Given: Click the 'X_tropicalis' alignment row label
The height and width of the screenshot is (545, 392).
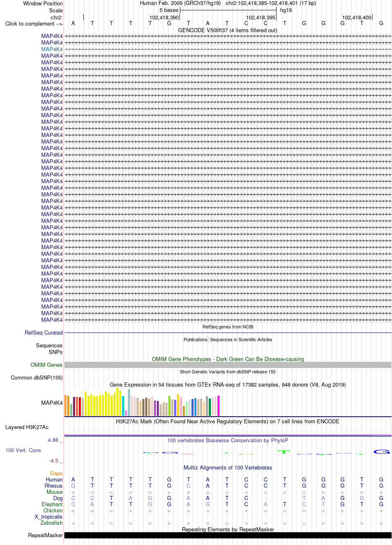Looking at the screenshot, I should pos(49,517).
